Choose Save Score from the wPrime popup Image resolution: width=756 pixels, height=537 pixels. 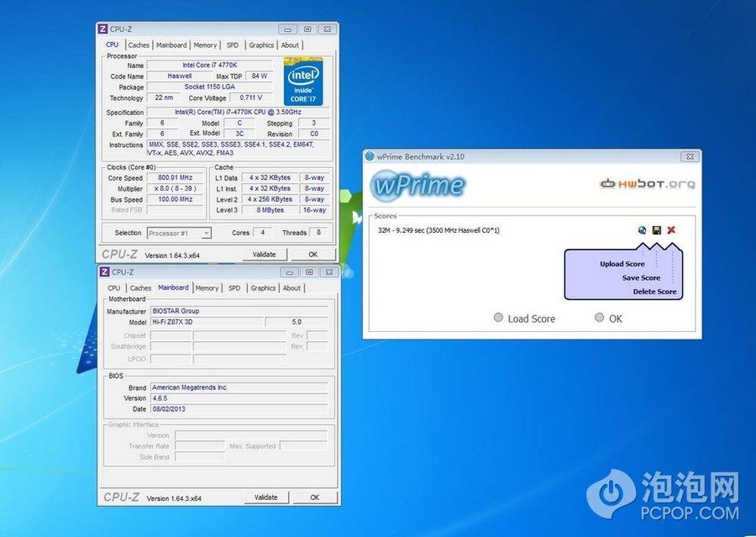(x=641, y=278)
